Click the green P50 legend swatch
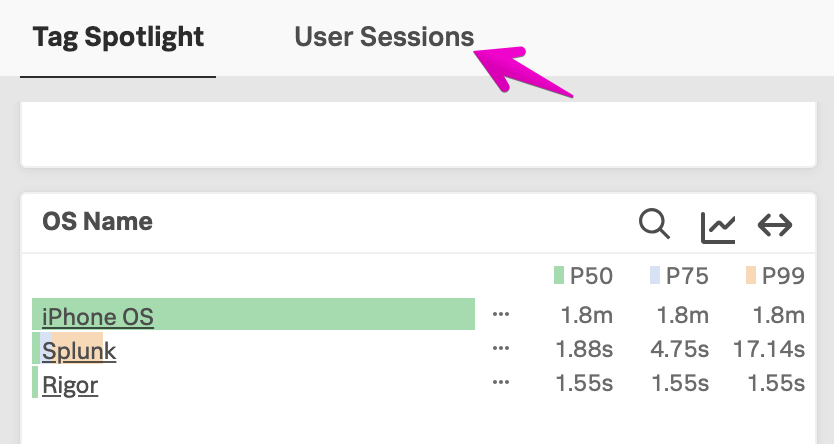This screenshot has width=834, height=444. click(x=559, y=276)
